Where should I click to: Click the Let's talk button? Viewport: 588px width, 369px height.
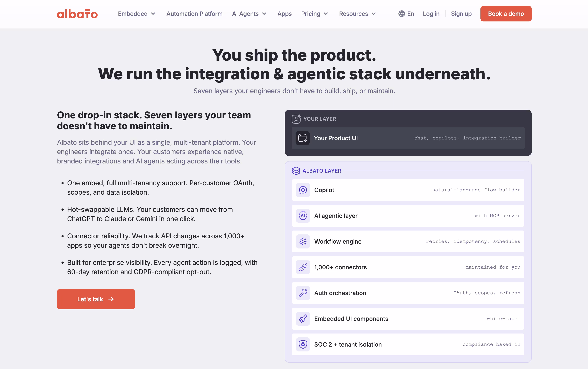[x=96, y=299]
